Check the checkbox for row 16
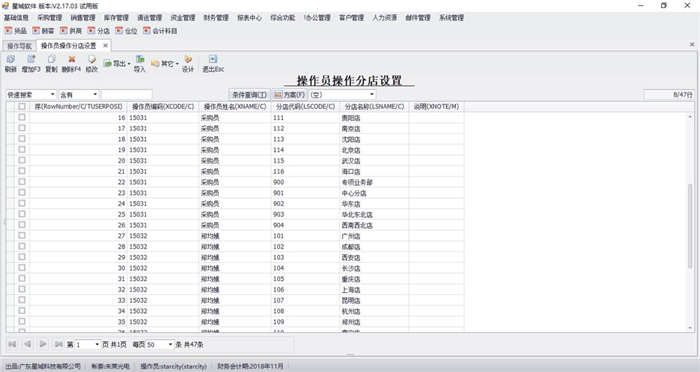The width and height of the screenshot is (700, 372). pos(21,117)
